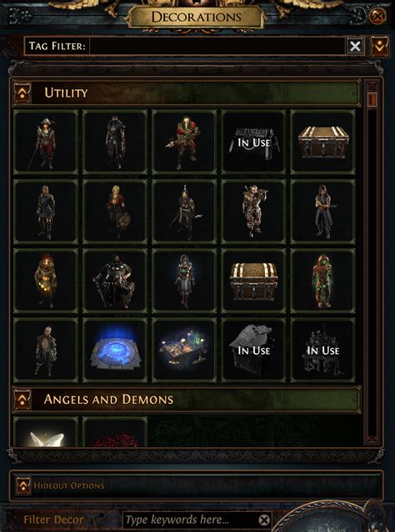The width and height of the screenshot is (395, 532).
Task: Select the heavy armored blacksmith NPC
Action: 115,281
